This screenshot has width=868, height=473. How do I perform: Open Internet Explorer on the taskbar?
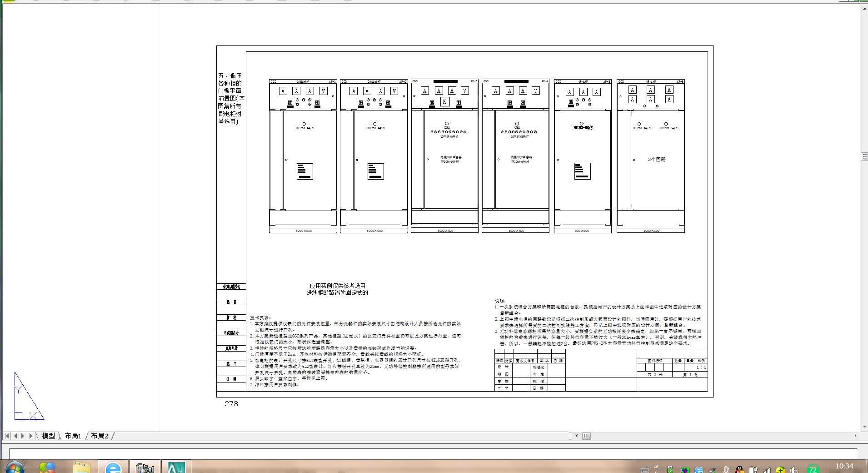tap(113, 468)
